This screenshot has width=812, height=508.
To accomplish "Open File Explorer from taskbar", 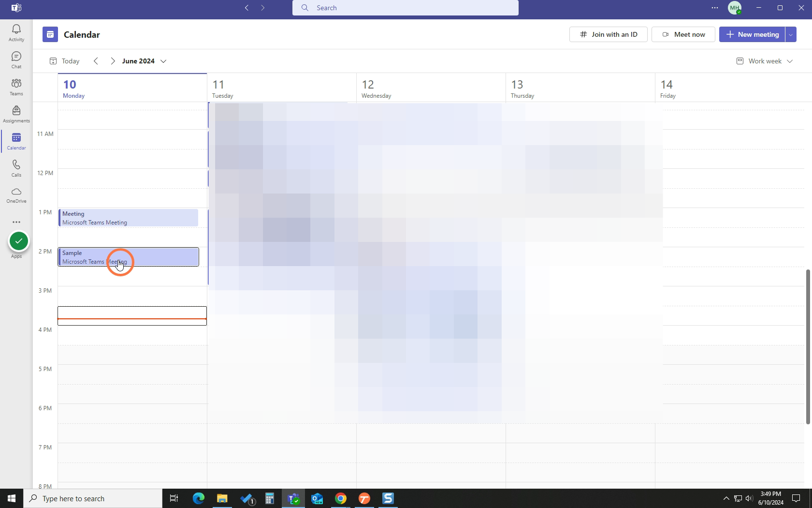I will [x=222, y=498].
